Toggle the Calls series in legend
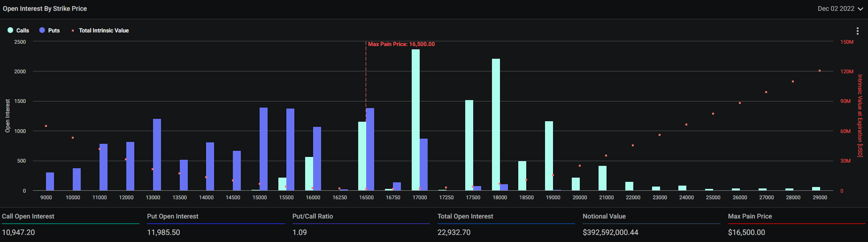Viewport: 868px width, 242px height. pyautogui.click(x=18, y=31)
